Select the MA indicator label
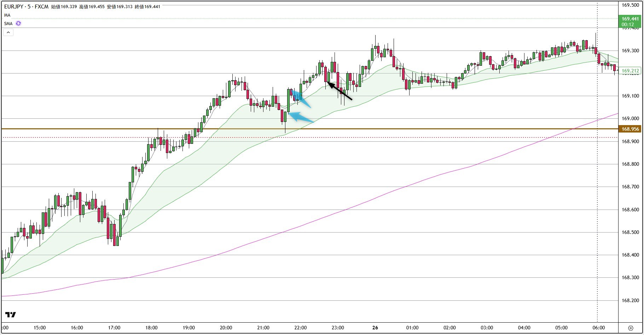 pyautogui.click(x=7, y=15)
